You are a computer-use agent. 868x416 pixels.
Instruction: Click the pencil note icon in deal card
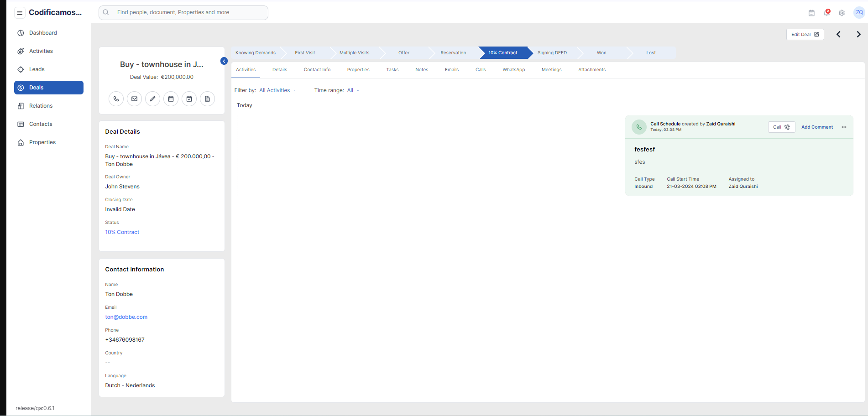click(x=152, y=99)
